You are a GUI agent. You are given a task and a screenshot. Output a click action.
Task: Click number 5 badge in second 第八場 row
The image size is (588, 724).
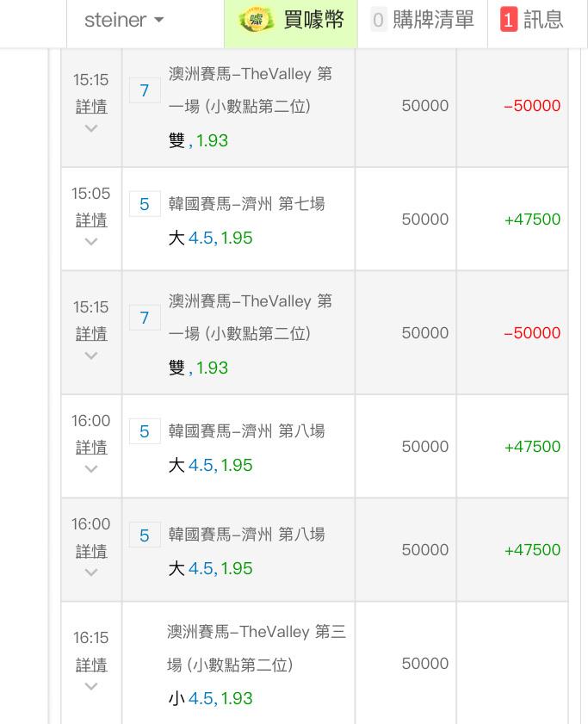[x=145, y=535]
